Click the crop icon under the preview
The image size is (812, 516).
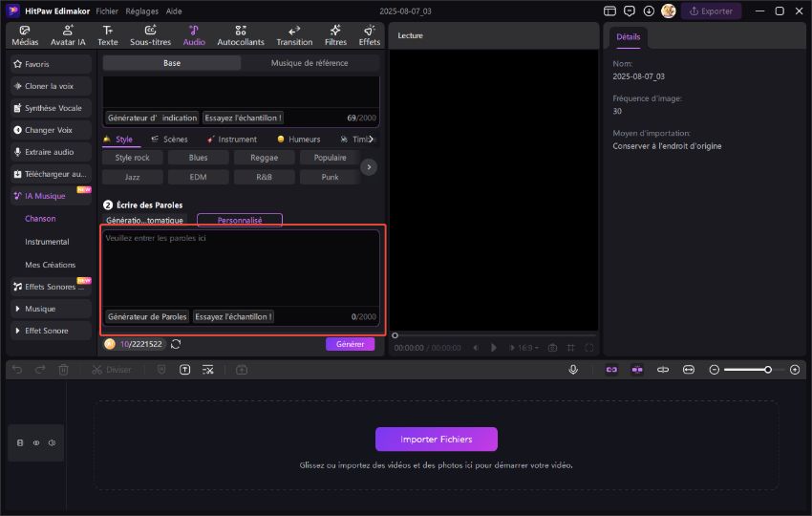coord(570,348)
